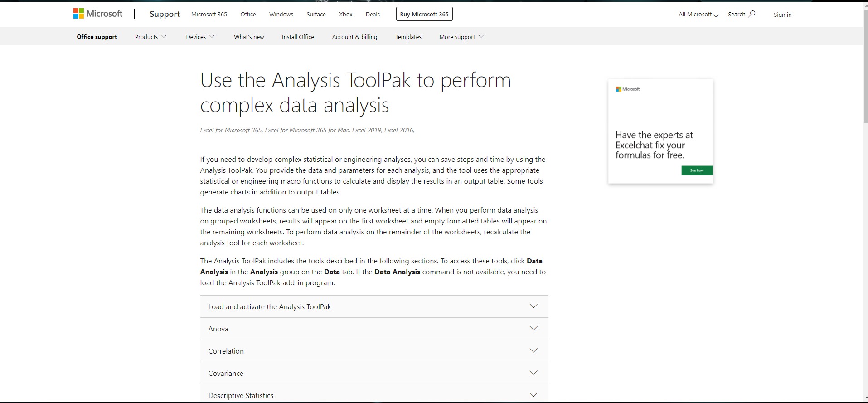Expand the Correlation section
This screenshot has width=868, height=403.
tap(374, 351)
